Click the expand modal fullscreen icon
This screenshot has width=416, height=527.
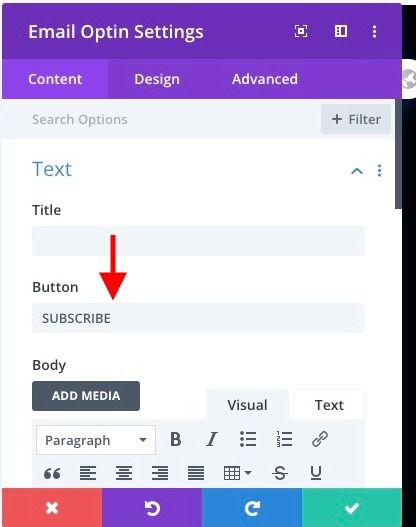click(301, 31)
